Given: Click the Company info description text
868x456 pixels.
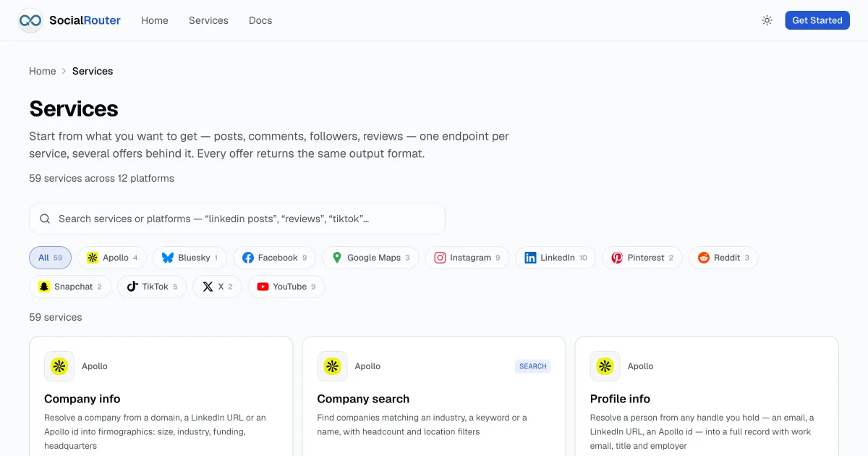Looking at the screenshot, I should (x=156, y=431).
